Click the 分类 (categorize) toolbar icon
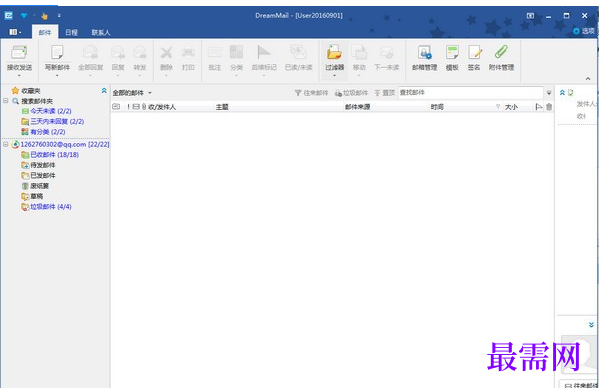The width and height of the screenshot is (599, 388). (x=236, y=52)
